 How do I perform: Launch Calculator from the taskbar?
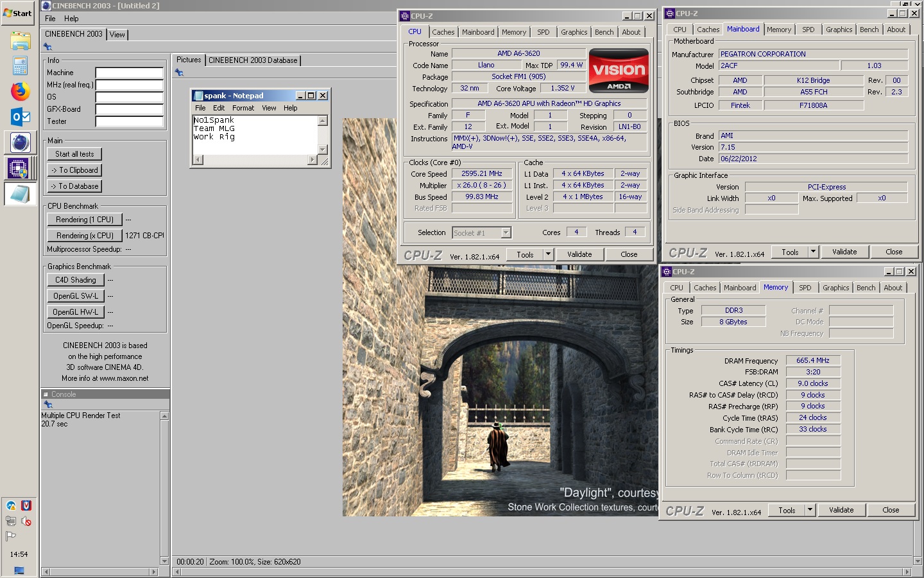point(20,66)
